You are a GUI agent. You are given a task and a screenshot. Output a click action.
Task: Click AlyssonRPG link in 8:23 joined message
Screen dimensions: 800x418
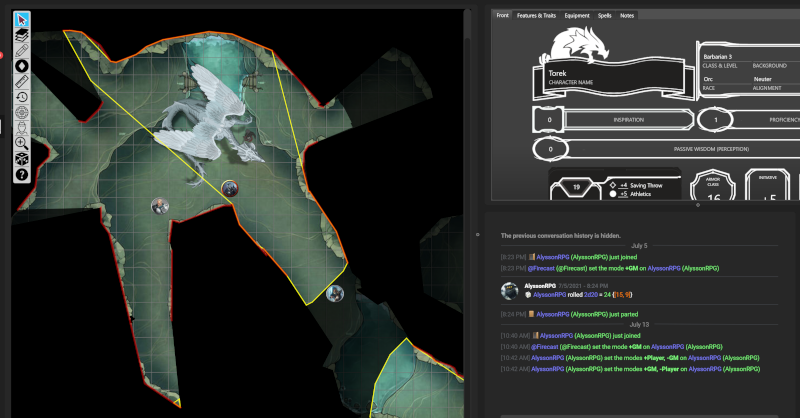pos(553,257)
